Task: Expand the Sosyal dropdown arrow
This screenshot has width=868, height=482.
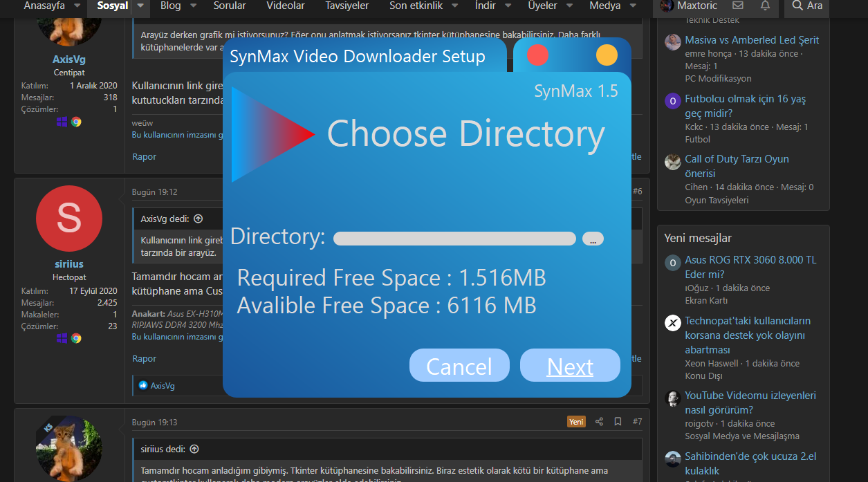Action: [x=140, y=6]
